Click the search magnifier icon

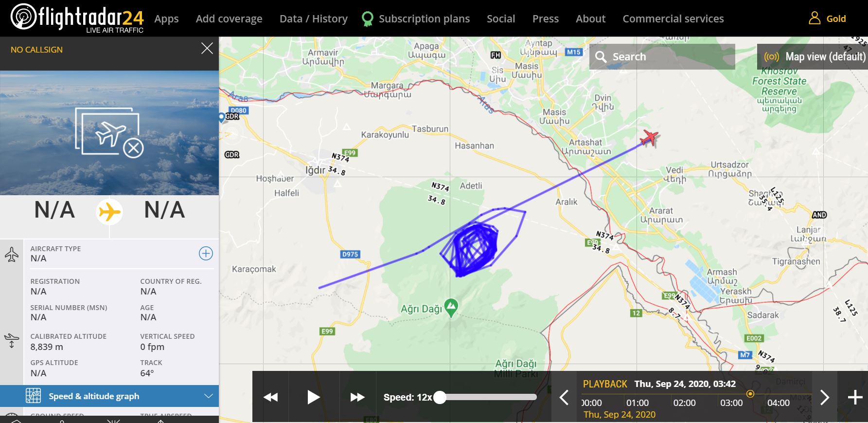pos(601,57)
